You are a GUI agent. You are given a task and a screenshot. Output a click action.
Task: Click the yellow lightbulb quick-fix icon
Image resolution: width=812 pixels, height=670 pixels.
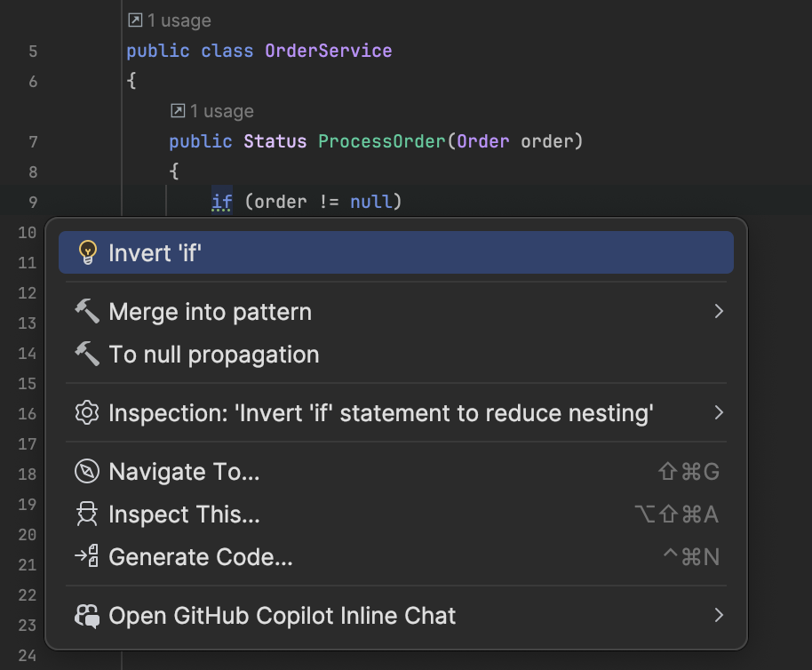[87, 253]
